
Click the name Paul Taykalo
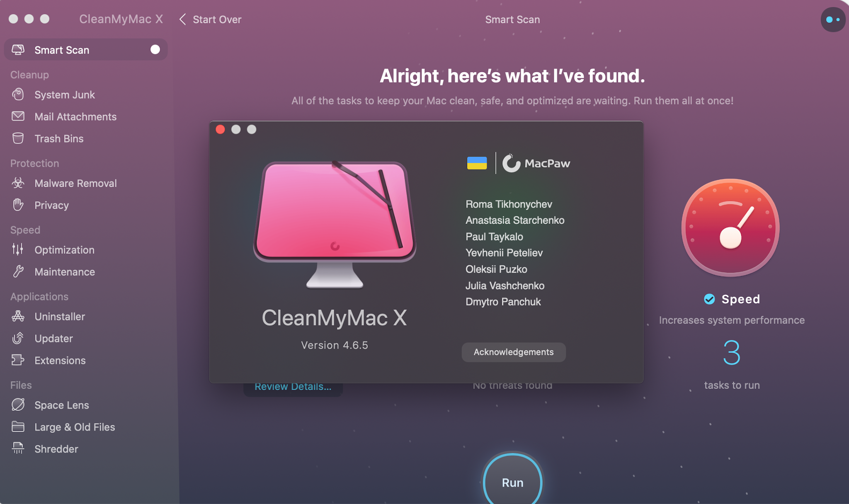click(494, 237)
